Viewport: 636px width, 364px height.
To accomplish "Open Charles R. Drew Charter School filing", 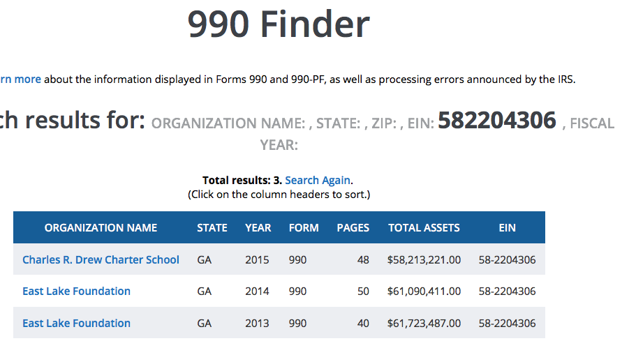I will point(101,260).
